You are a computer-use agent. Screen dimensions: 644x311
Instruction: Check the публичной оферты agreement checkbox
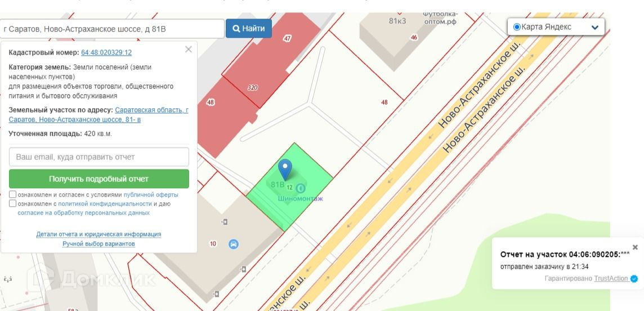(x=13, y=194)
